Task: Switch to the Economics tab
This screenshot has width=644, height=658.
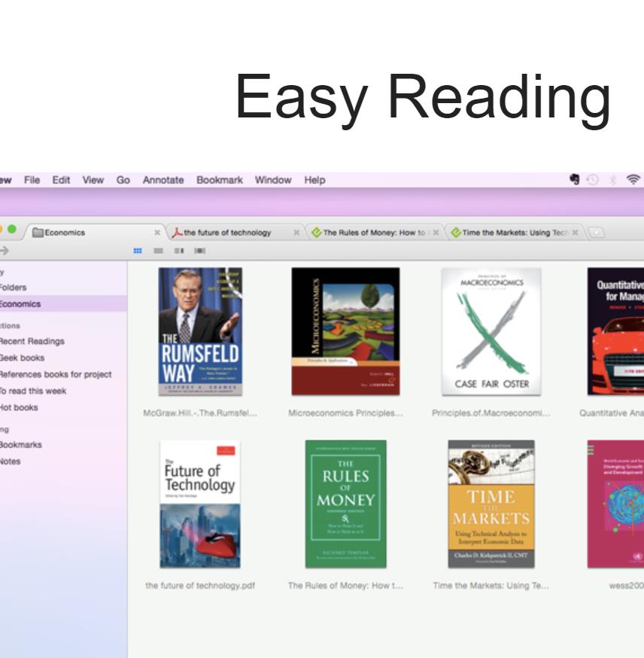Action: point(94,233)
